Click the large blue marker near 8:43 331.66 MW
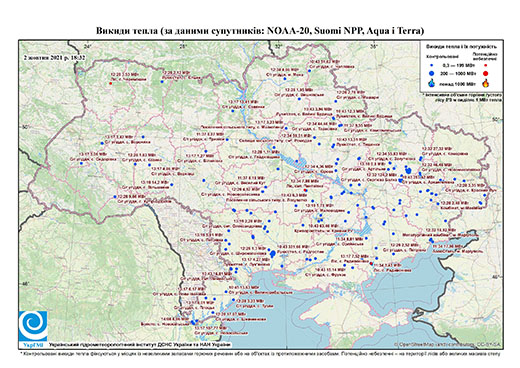Image resolution: width=520 pixels, height=368 pixels. click(273, 254)
